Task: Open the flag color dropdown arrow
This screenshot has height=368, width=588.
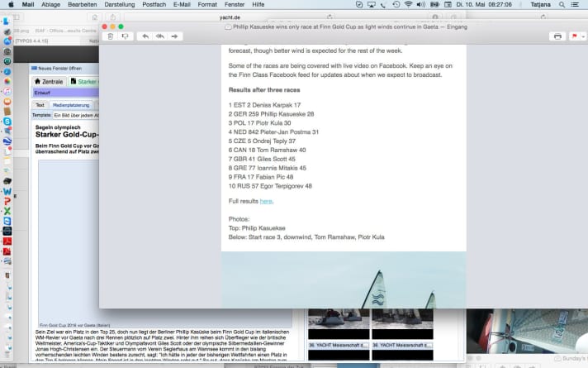Action: [x=583, y=36]
